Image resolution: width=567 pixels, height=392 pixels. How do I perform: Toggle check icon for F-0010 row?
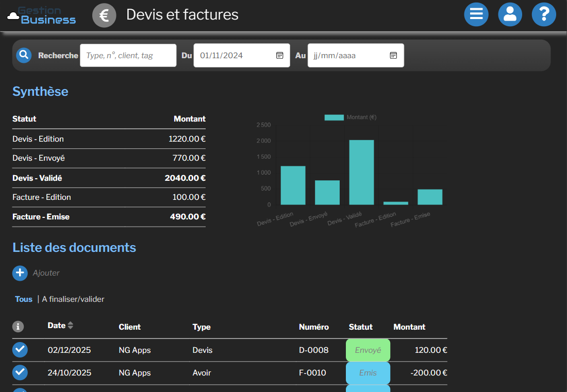(20, 372)
